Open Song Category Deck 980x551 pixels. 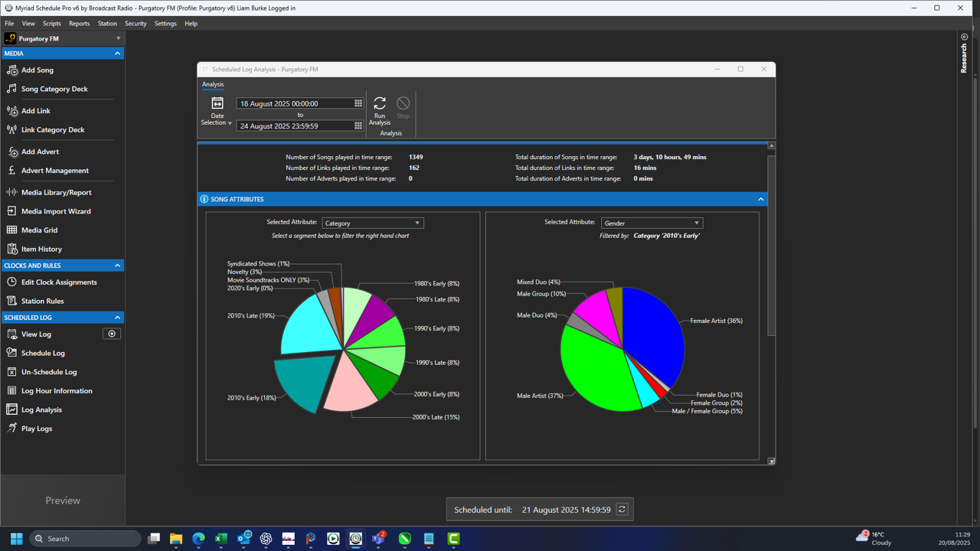(x=54, y=89)
